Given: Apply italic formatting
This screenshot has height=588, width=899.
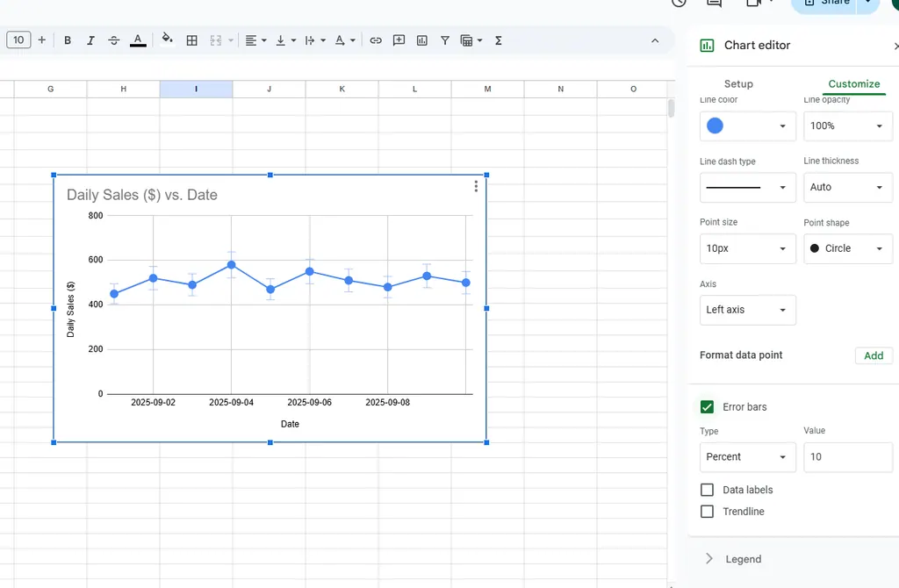Looking at the screenshot, I should click(90, 40).
